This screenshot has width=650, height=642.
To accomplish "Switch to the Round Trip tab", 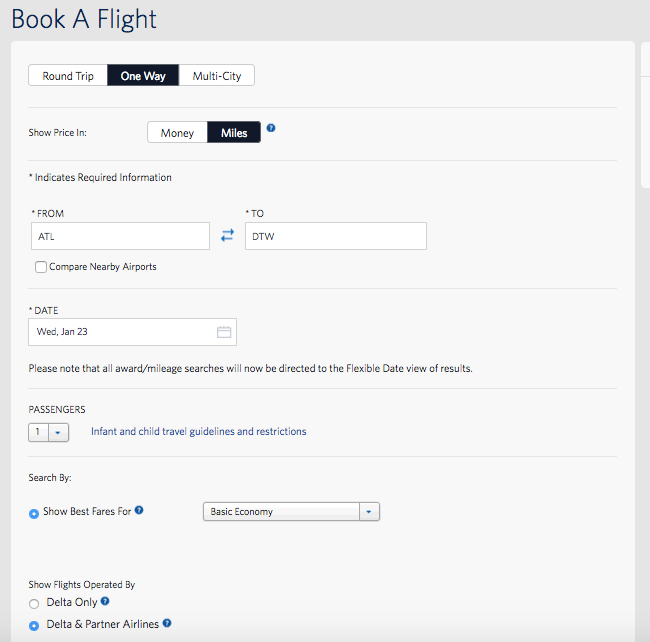I will click(68, 76).
